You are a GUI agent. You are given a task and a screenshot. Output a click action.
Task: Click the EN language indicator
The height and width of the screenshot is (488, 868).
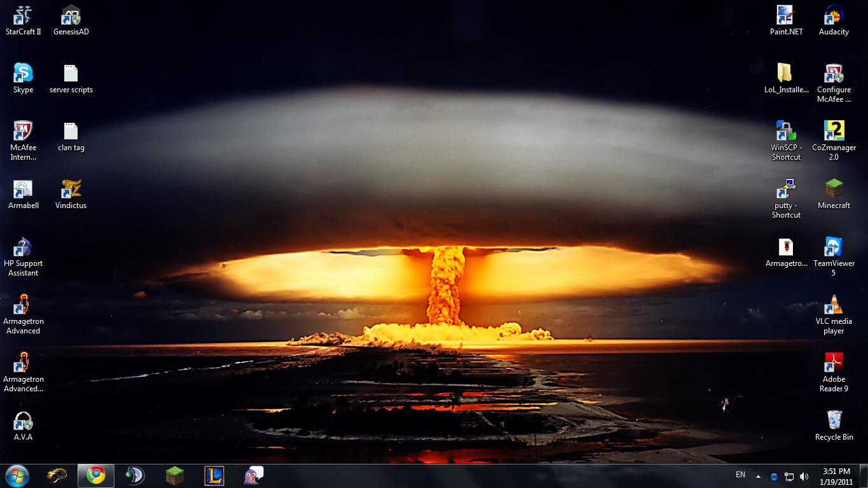[740, 475]
